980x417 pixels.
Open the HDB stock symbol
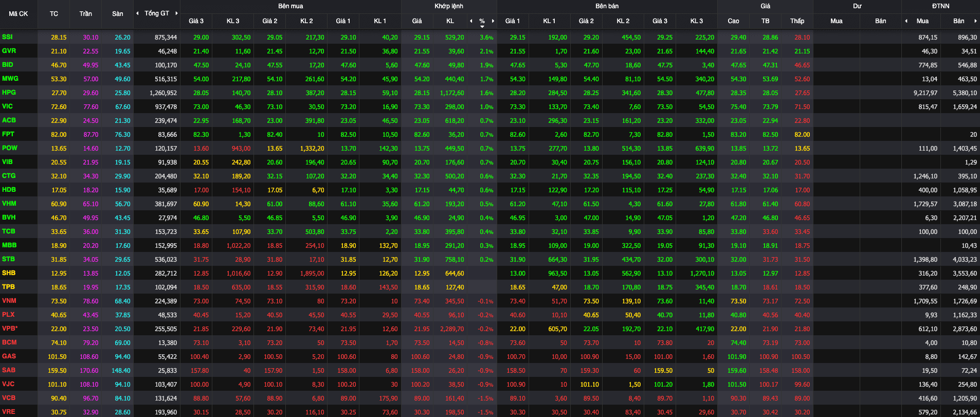pos(9,190)
